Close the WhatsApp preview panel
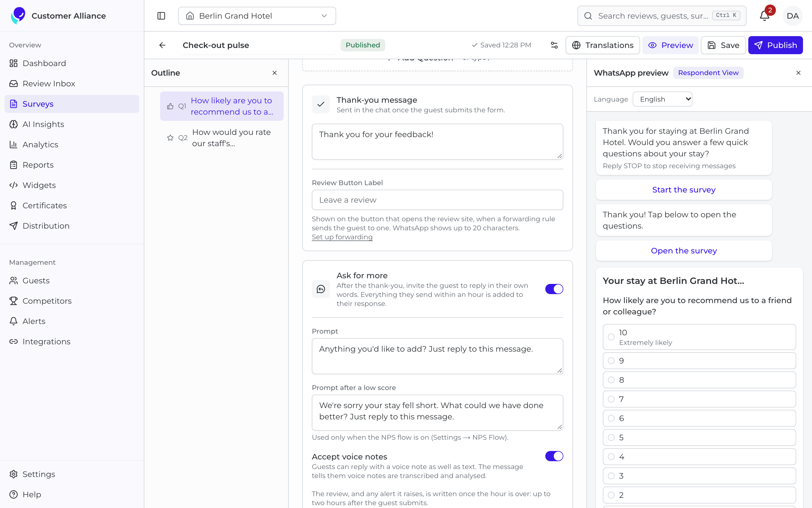 coord(798,73)
